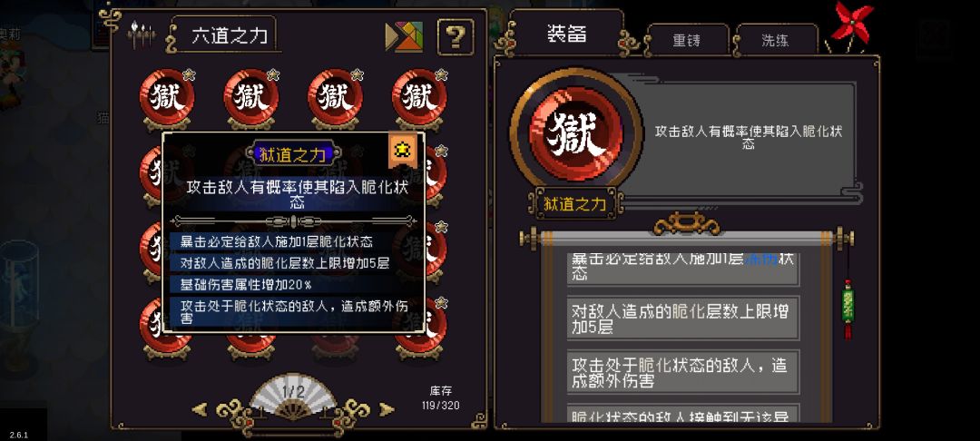The height and width of the screenshot is (441, 980).
Task: Switch to the 重铸 tab
Action: click(x=687, y=41)
